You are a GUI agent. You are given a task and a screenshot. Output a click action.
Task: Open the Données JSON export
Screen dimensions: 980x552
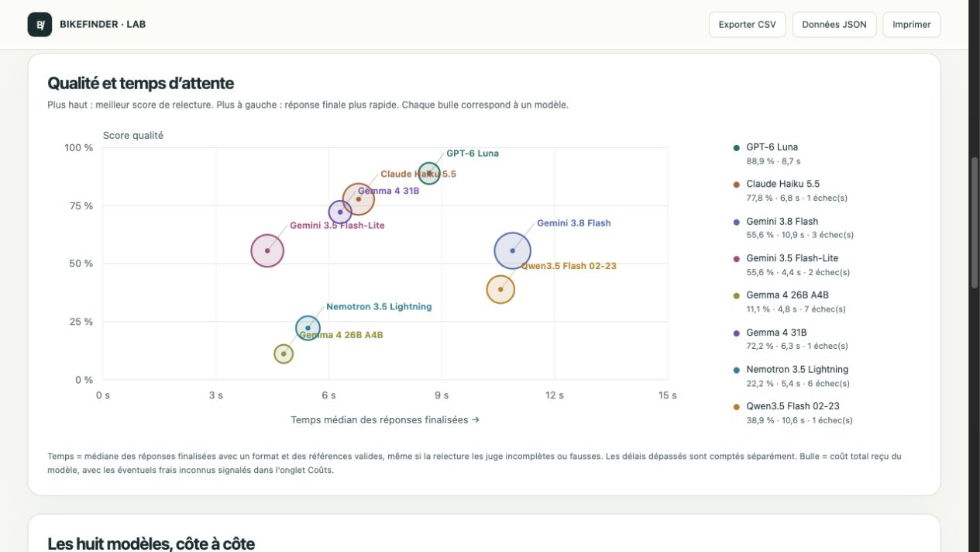point(834,24)
